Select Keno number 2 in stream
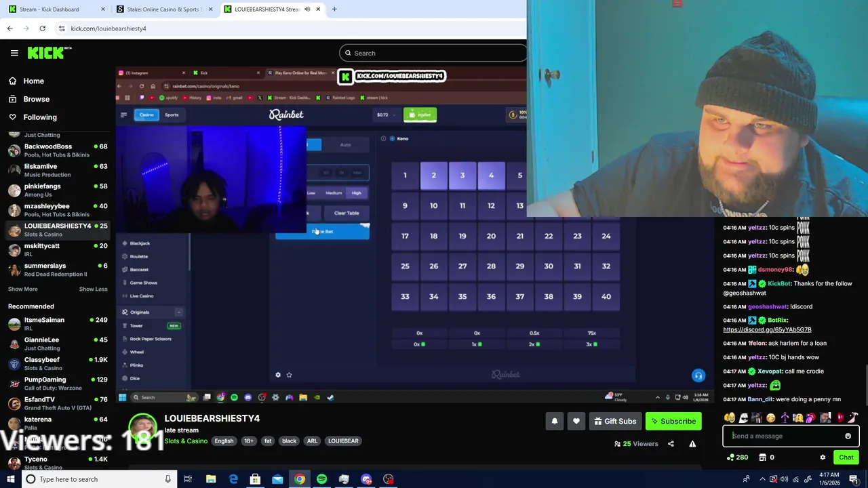The width and height of the screenshot is (868, 488). [x=433, y=176]
